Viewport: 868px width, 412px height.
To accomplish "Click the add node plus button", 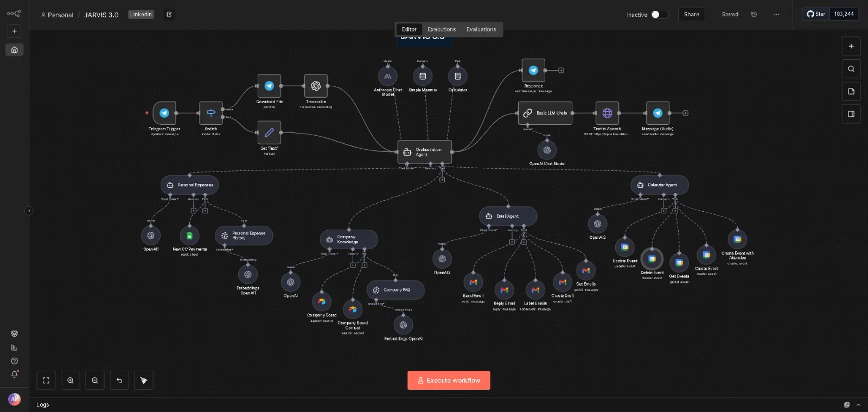I will tap(851, 46).
